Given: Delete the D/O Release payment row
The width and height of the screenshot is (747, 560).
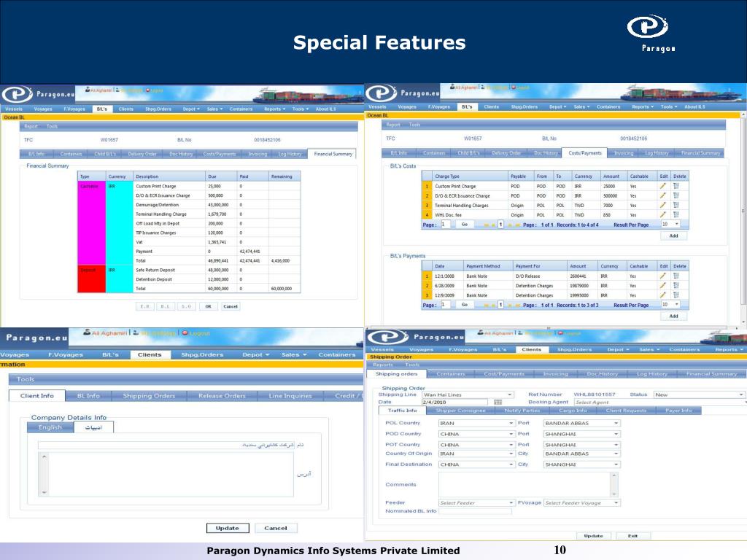Looking at the screenshot, I should 676,276.
